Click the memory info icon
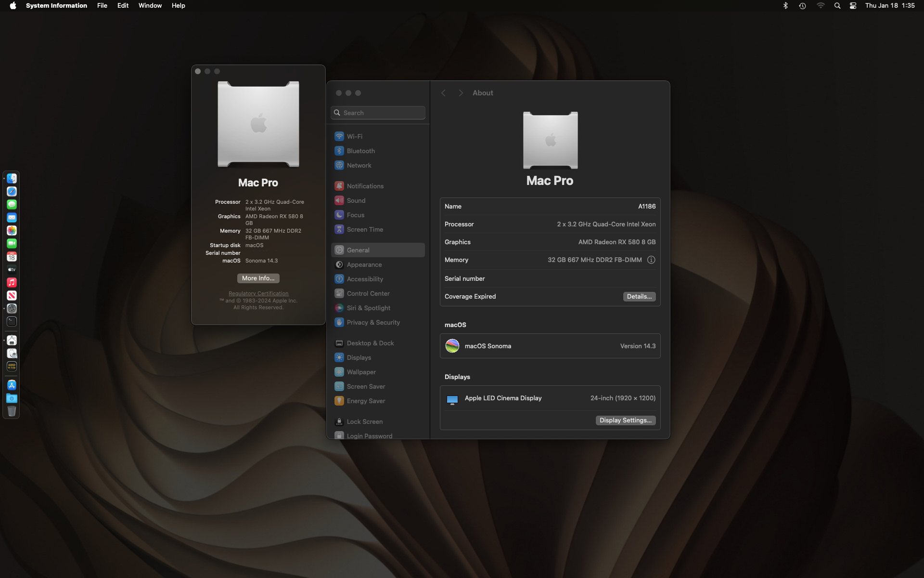This screenshot has height=578, width=924. point(651,260)
